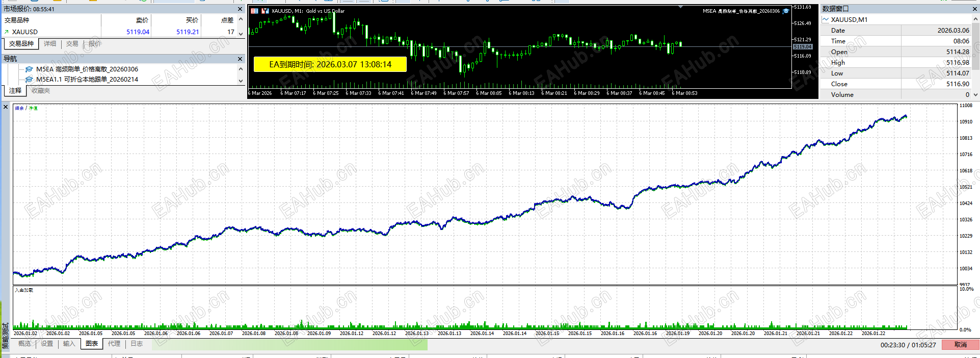
Task: Click 点差 column header
Action: [219, 20]
